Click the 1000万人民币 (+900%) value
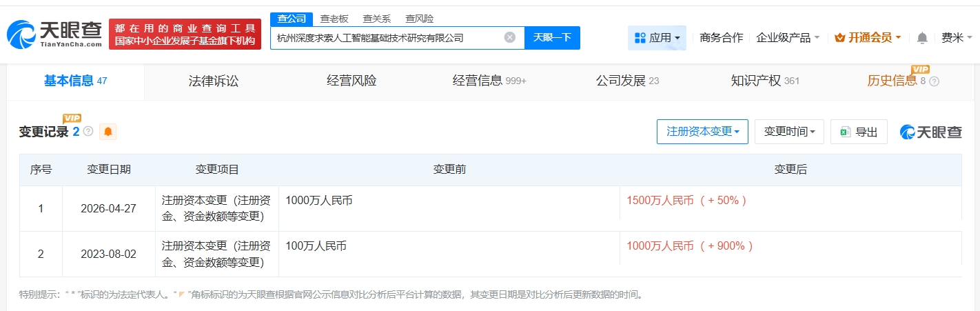980x311 pixels. coord(691,245)
